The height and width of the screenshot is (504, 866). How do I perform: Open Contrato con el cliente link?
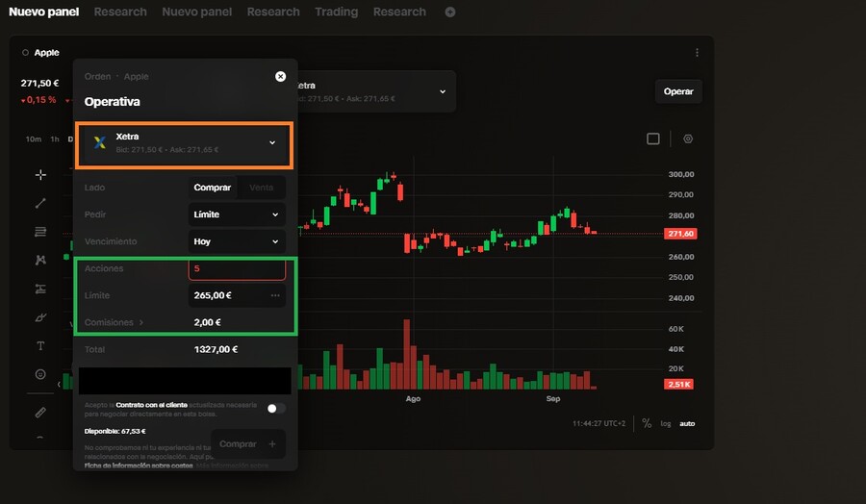point(151,405)
